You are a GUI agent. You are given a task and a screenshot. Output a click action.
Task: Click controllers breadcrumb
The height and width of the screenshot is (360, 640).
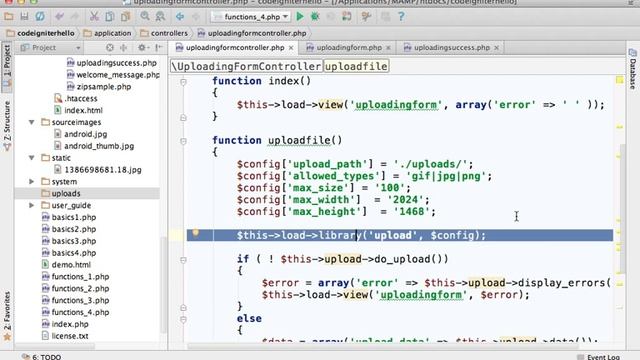[x=164, y=33]
